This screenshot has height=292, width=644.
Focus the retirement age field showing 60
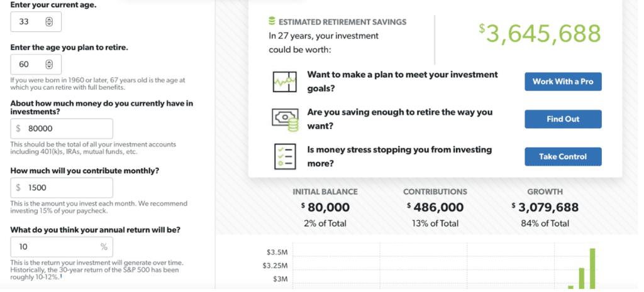pyautogui.click(x=36, y=65)
